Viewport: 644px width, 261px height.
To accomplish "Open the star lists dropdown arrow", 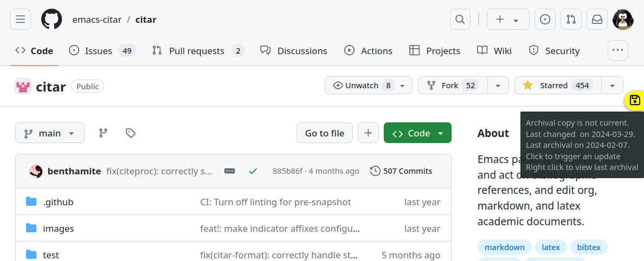I will tap(612, 86).
